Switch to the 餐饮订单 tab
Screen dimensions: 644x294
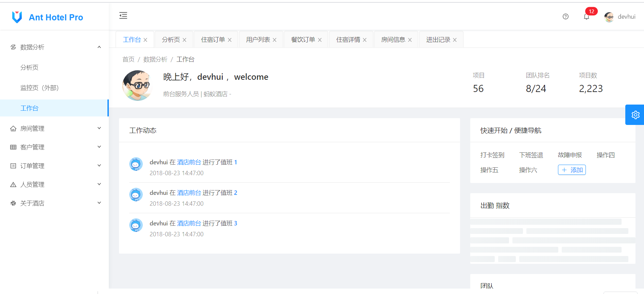[x=303, y=40]
